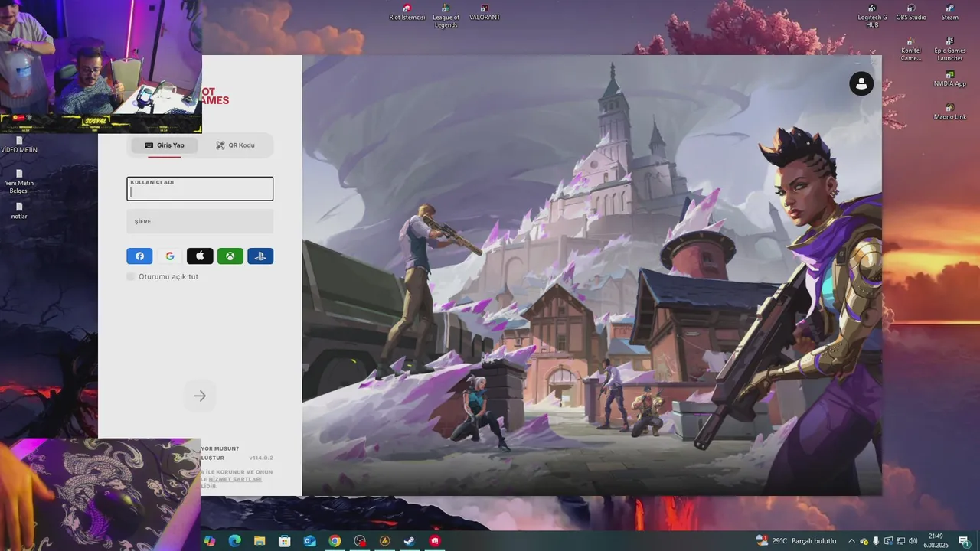Open OBS Studio desktop shortcut

coord(911,13)
